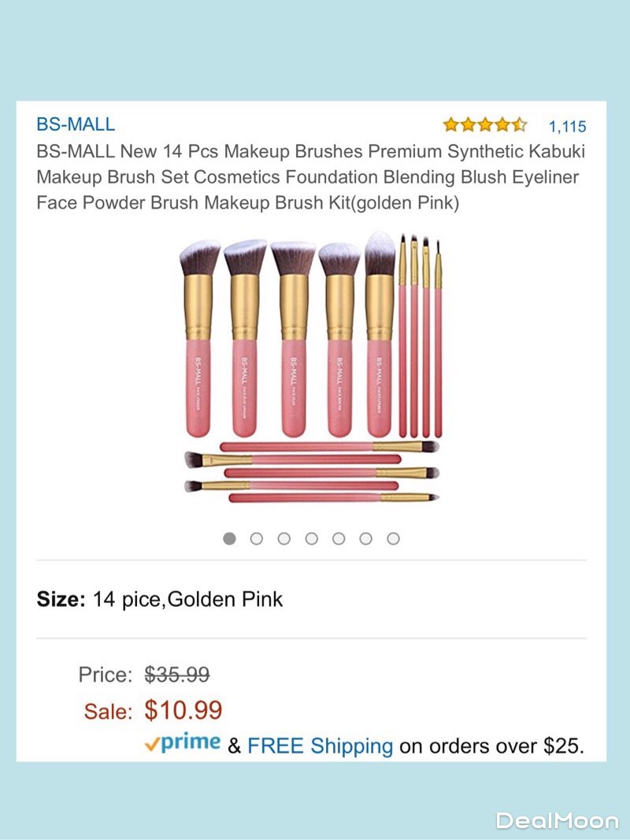
Task: Select the first filled carousel dot
Action: [229, 538]
